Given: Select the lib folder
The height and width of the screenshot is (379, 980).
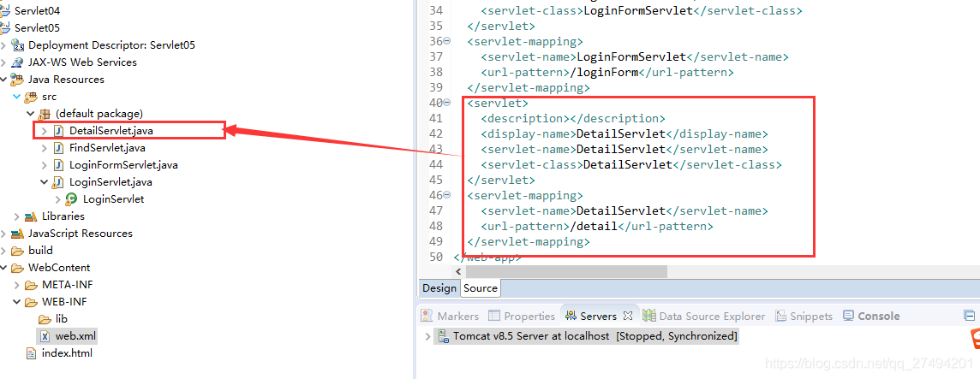Looking at the screenshot, I should 62,319.
